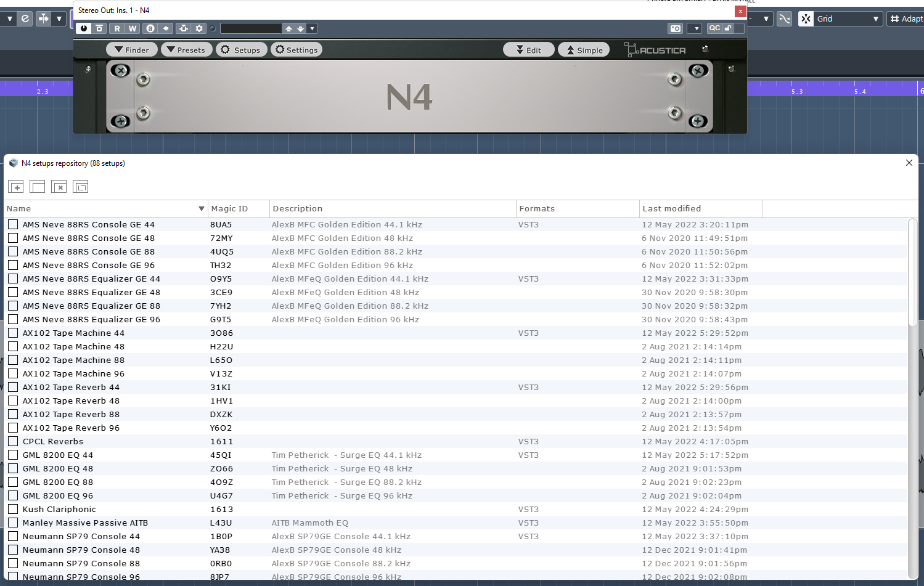The image size is (924, 586).
Task: Sort setups by the Name column header
Action: click(105, 209)
